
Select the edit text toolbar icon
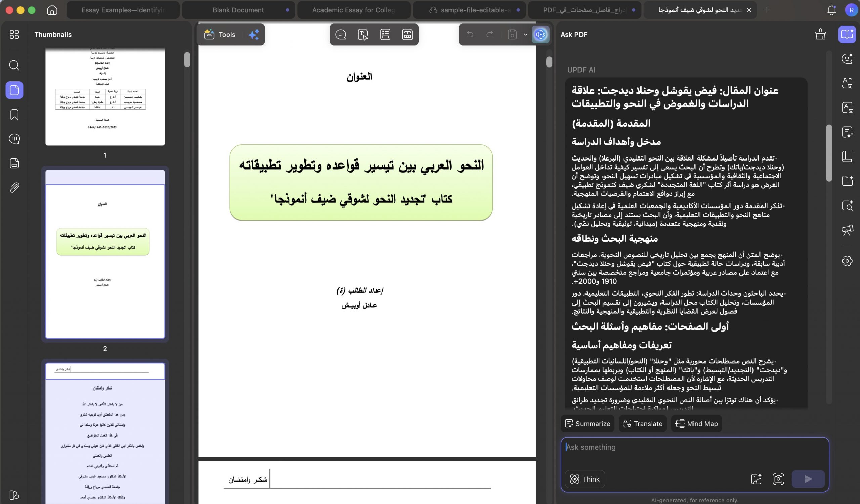coord(363,35)
